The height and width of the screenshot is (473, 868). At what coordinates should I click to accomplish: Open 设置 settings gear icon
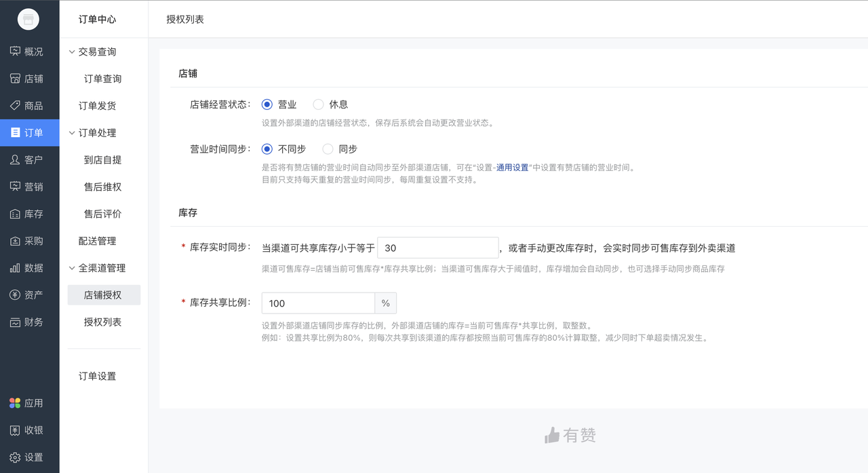coord(15,457)
